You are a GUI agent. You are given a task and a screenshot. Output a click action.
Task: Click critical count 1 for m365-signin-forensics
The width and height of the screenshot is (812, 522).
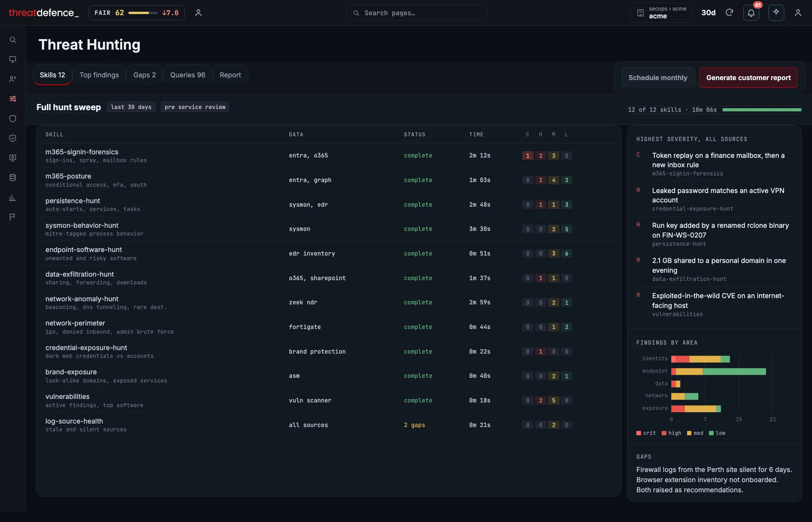point(527,156)
